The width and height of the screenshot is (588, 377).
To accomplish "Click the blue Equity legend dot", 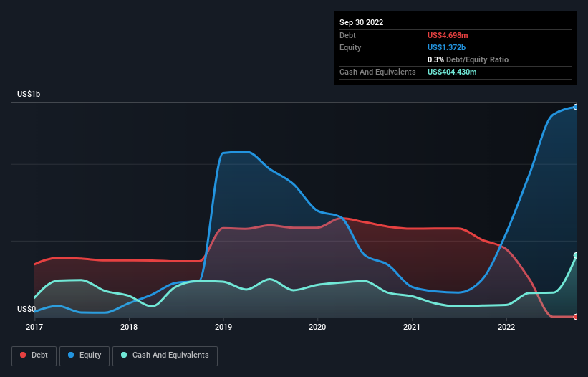I will click(71, 355).
